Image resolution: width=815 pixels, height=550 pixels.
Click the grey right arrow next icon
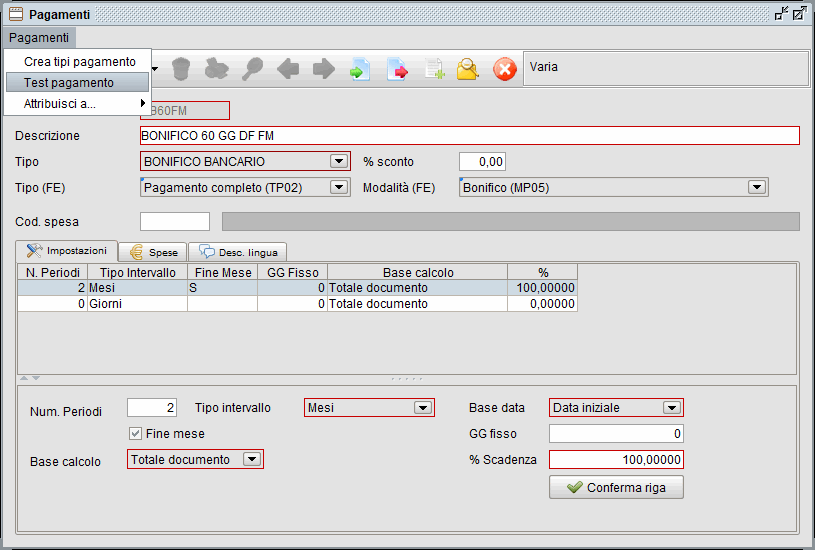[323, 69]
